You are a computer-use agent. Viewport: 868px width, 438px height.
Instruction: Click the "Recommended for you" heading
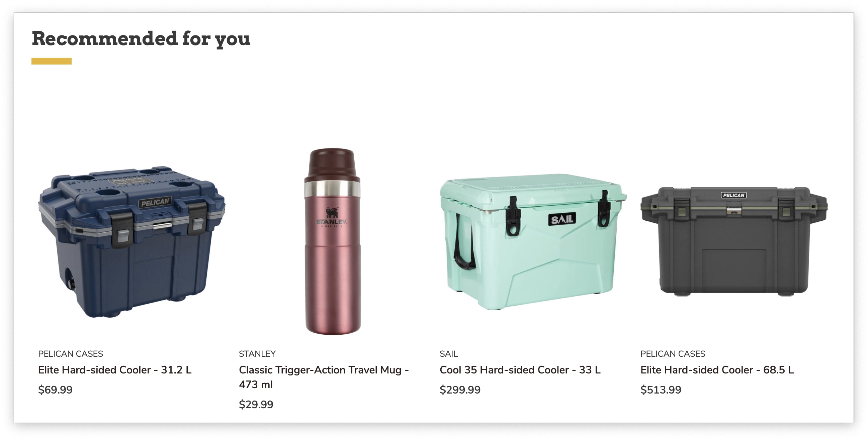pos(141,39)
